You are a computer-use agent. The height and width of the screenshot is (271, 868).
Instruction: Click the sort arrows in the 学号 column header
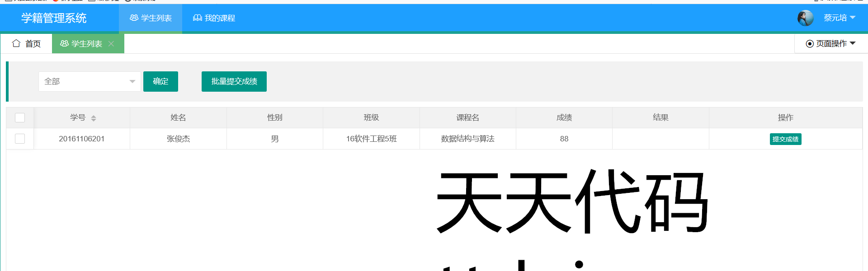[94, 118]
